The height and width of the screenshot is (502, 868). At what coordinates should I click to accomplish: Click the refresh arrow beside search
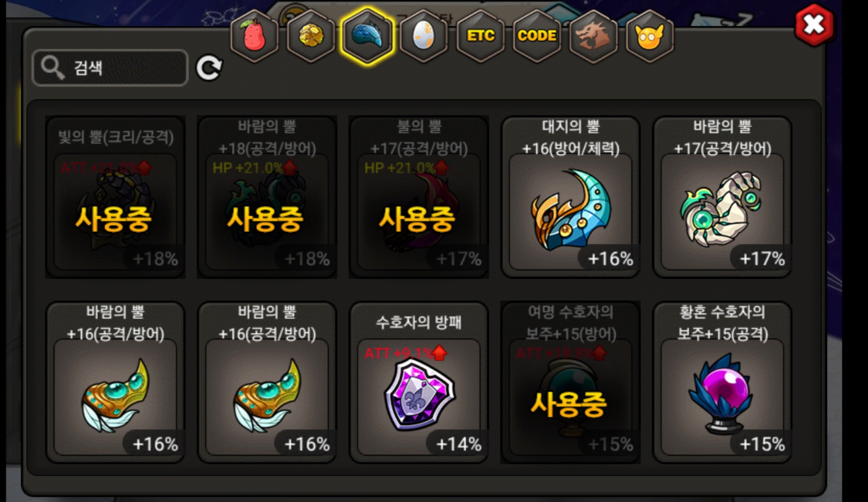pos(209,68)
